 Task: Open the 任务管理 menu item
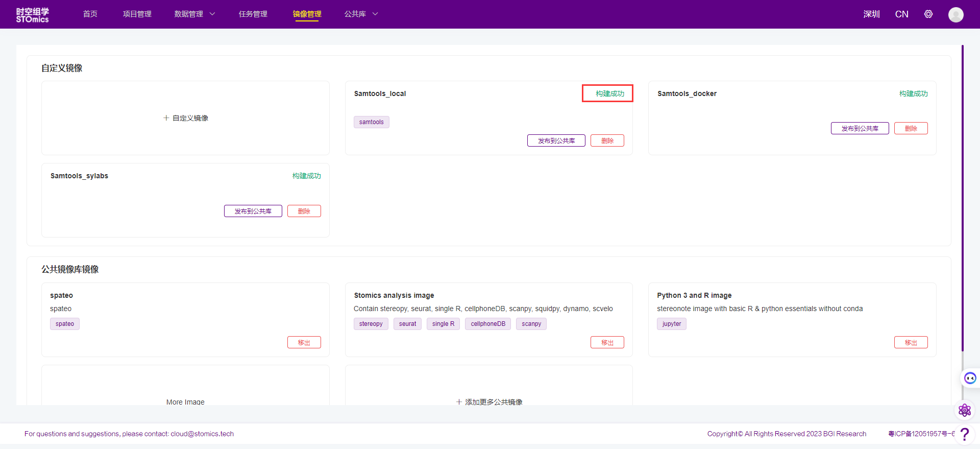[x=253, y=14]
